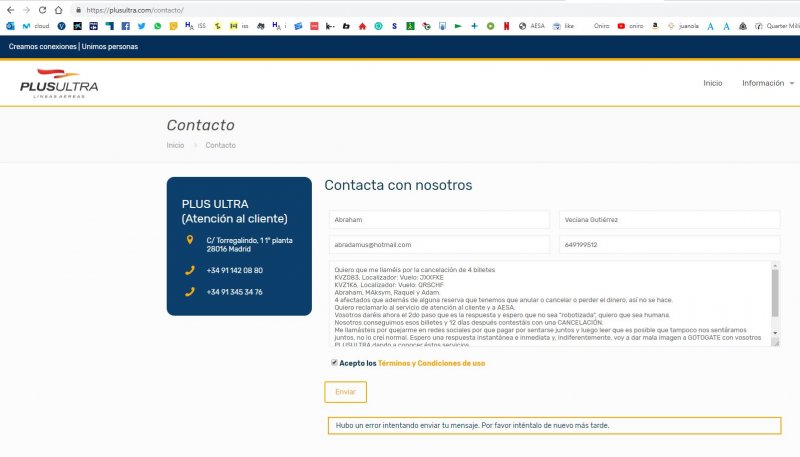Image resolution: width=800 pixels, height=457 pixels.
Task: Open the Facebook bookmark
Action: 126,26
